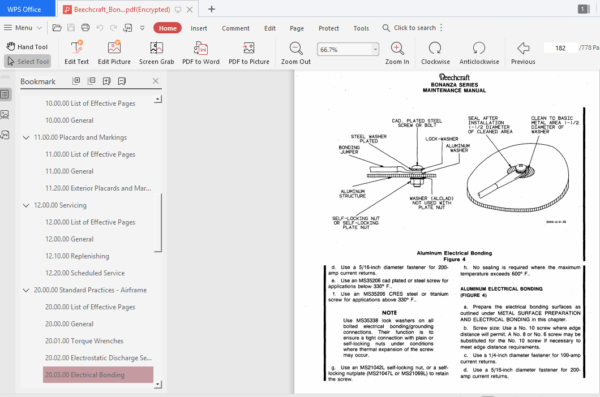600x397 pixels.
Task: Open the 66.7% zoom level dropdown
Action: [x=375, y=49]
